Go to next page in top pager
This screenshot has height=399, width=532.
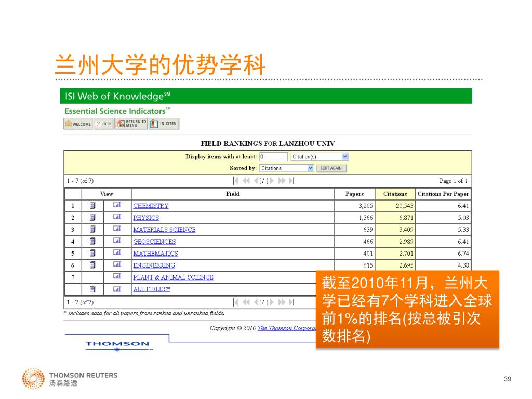272,181
